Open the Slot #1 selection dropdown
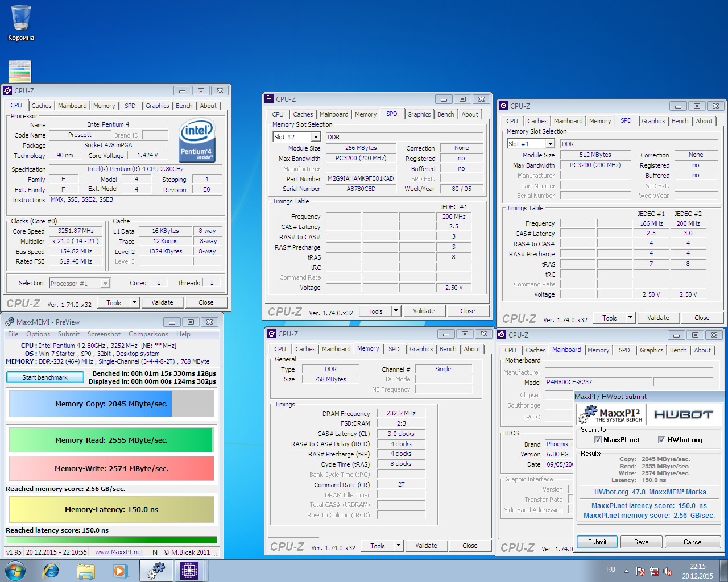The height and width of the screenshot is (582, 728). 550,144
